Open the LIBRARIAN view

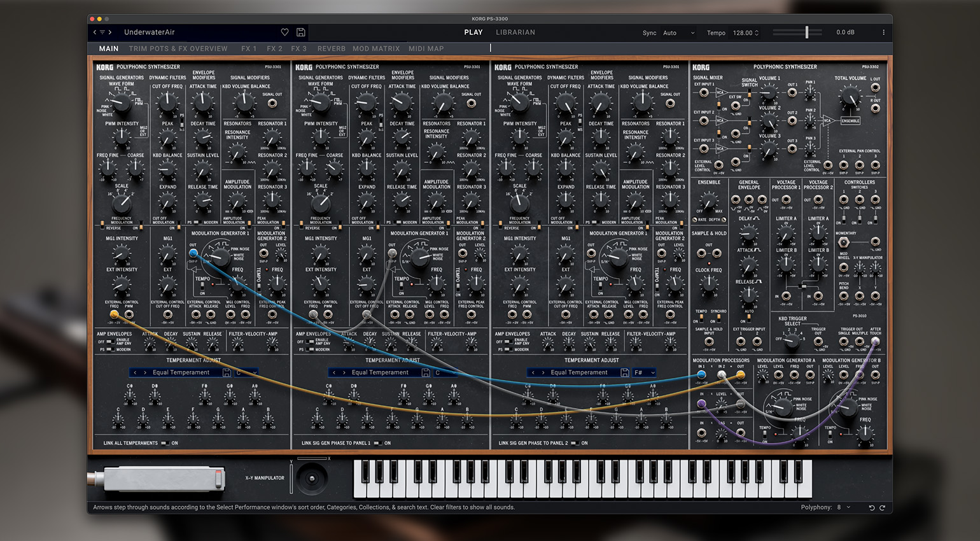coord(515,32)
